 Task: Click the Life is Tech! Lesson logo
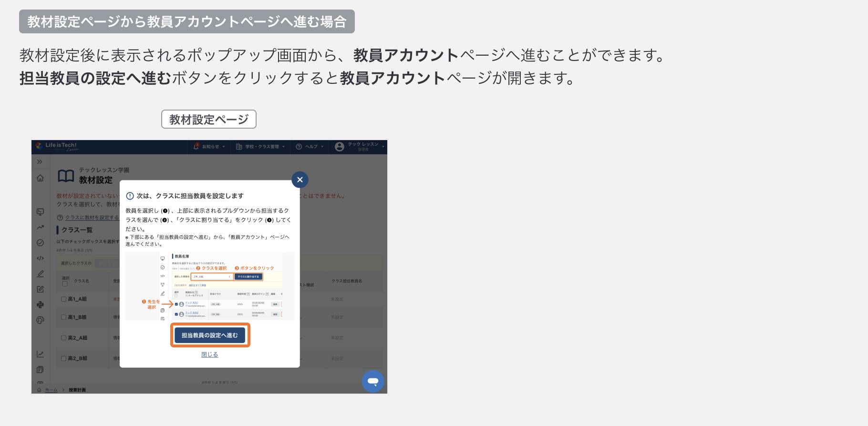click(x=56, y=147)
